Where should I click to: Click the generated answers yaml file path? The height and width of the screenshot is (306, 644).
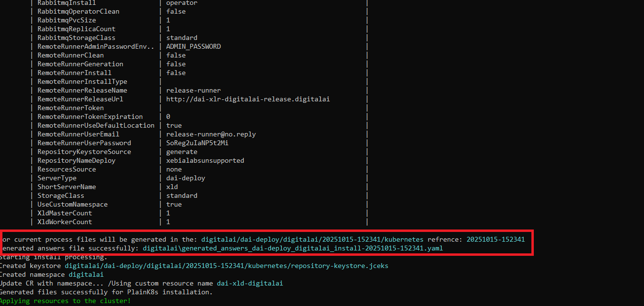[293, 248]
